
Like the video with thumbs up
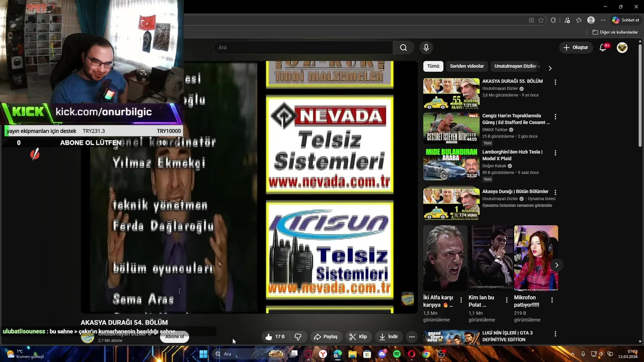(275, 337)
